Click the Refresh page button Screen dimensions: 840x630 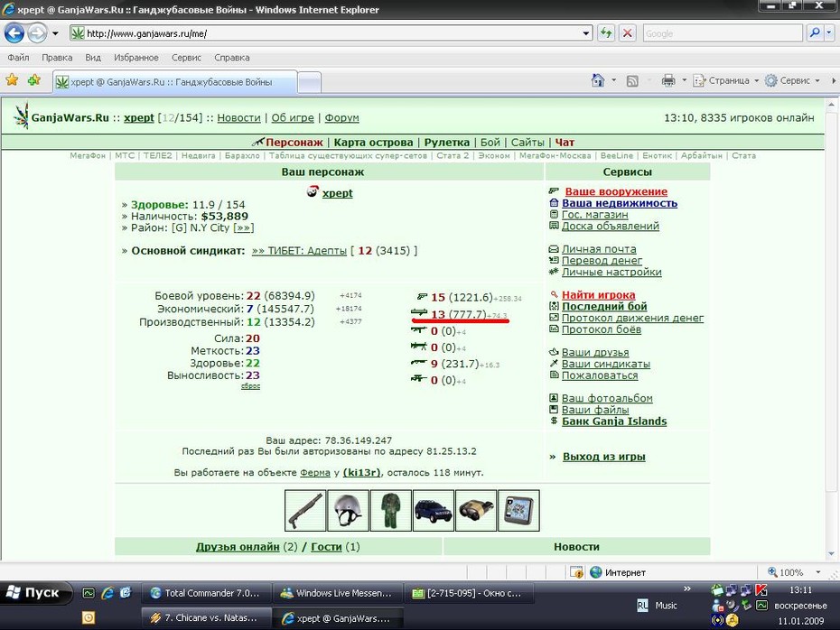(x=606, y=33)
